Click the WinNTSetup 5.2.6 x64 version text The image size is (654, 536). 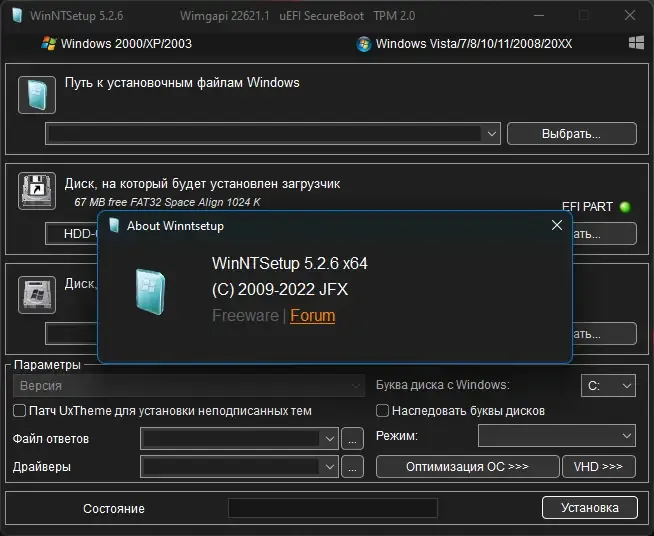(289, 264)
